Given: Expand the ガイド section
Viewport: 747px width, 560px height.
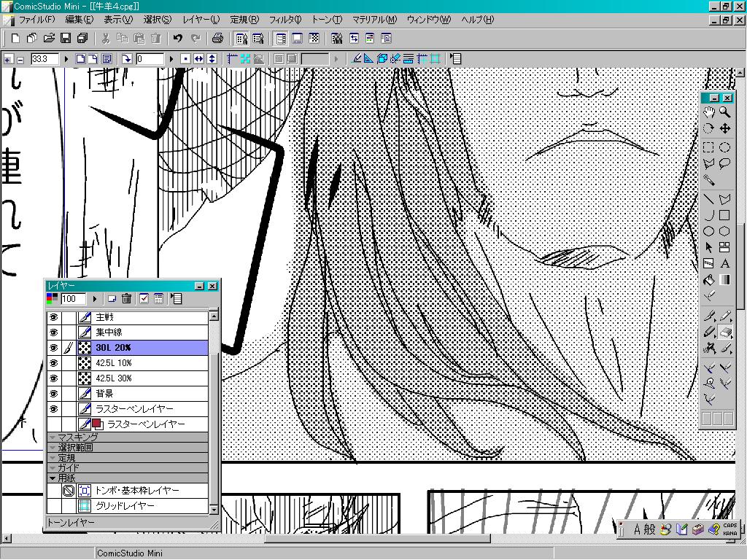Looking at the screenshot, I should click(53, 467).
